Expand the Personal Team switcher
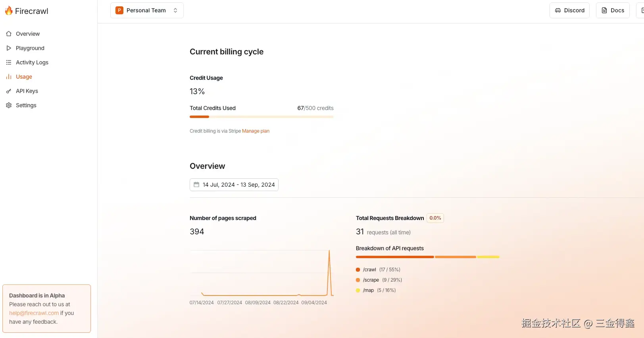This screenshot has width=644, height=338. 175,10
